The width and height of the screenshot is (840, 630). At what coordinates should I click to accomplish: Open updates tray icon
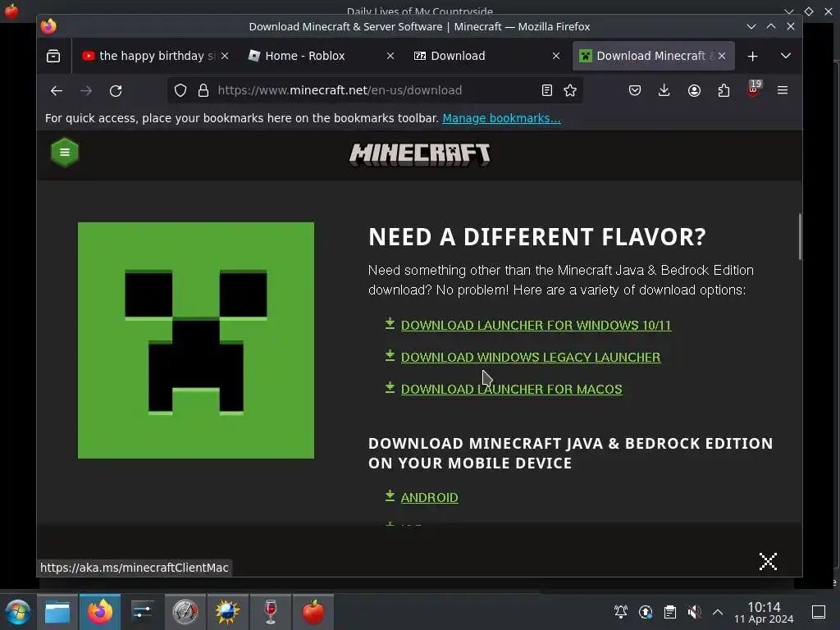coord(646,612)
